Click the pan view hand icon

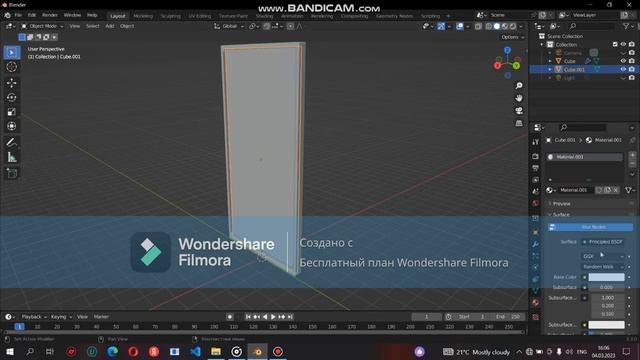519,98
